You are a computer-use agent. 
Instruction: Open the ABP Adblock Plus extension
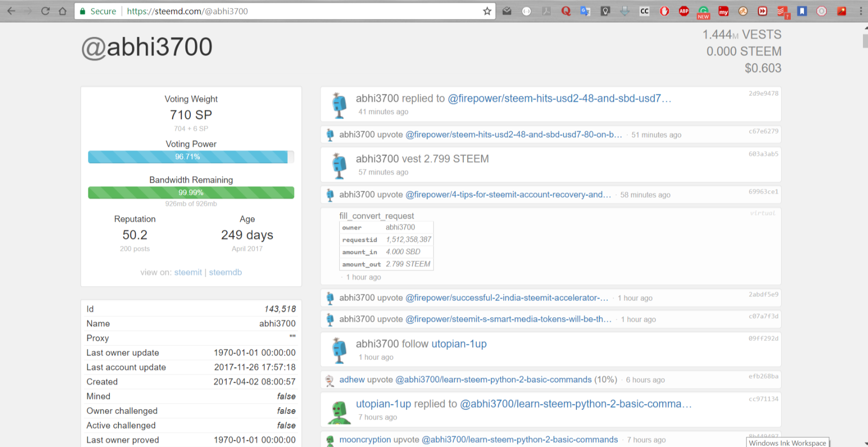[x=684, y=11]
